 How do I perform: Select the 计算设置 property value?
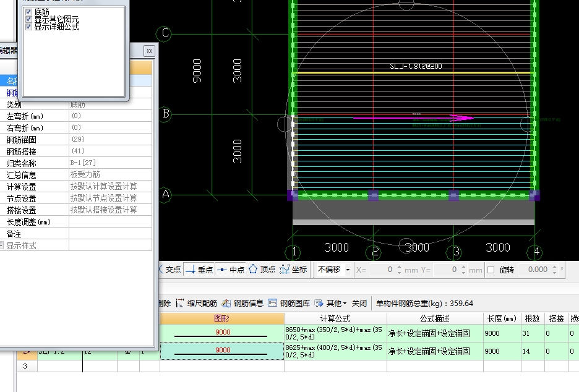point(110,186)
